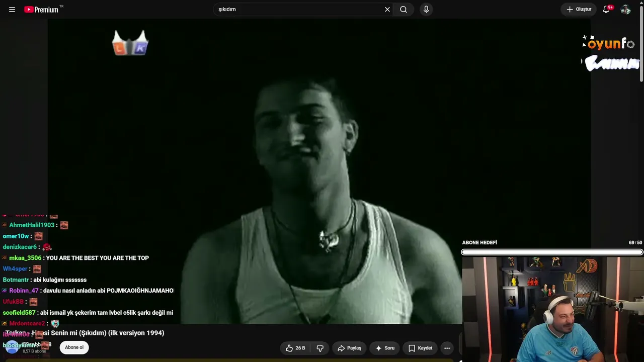Open the Soru ask button
The height and width of the screenshot is (362, 644).
coord(385,348)
